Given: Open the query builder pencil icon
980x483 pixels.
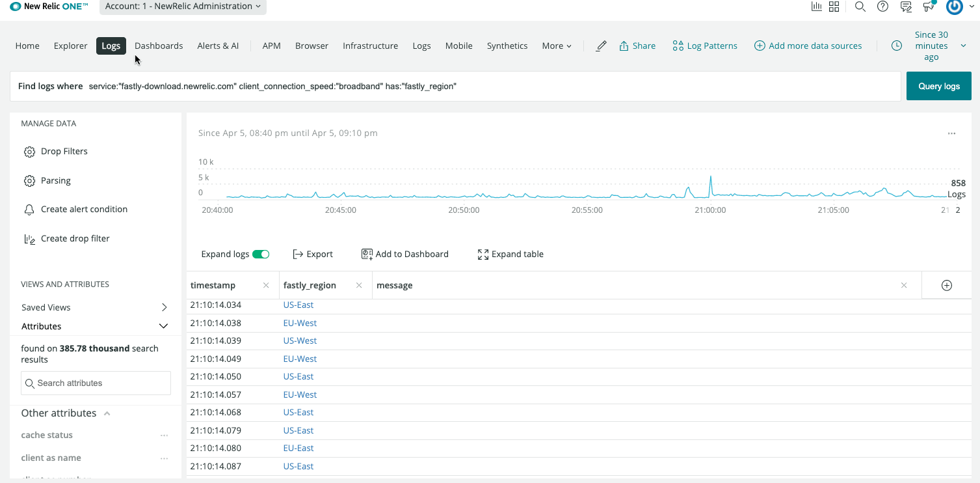Looking at the screenshot, I should click(x=600, y=46).
